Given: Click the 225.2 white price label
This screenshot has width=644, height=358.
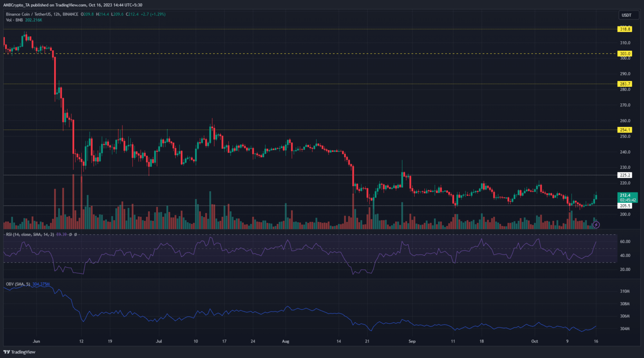Looking at the screenshot, I should pos(625,175).
